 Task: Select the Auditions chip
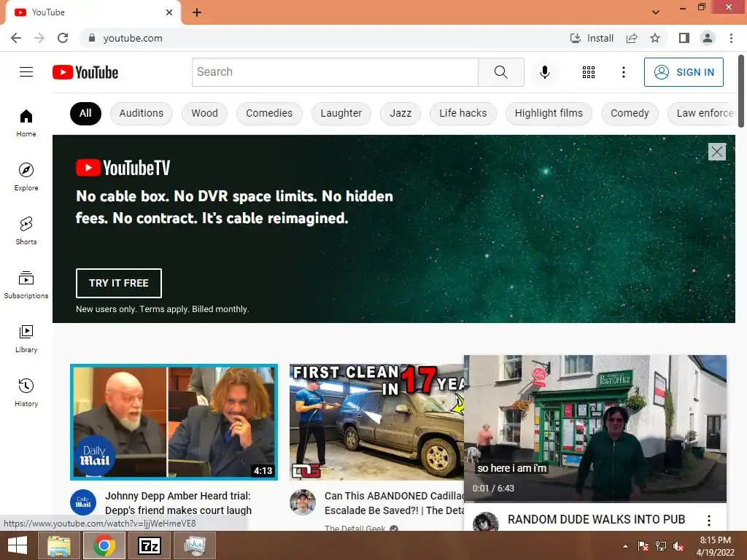(141, 113)
